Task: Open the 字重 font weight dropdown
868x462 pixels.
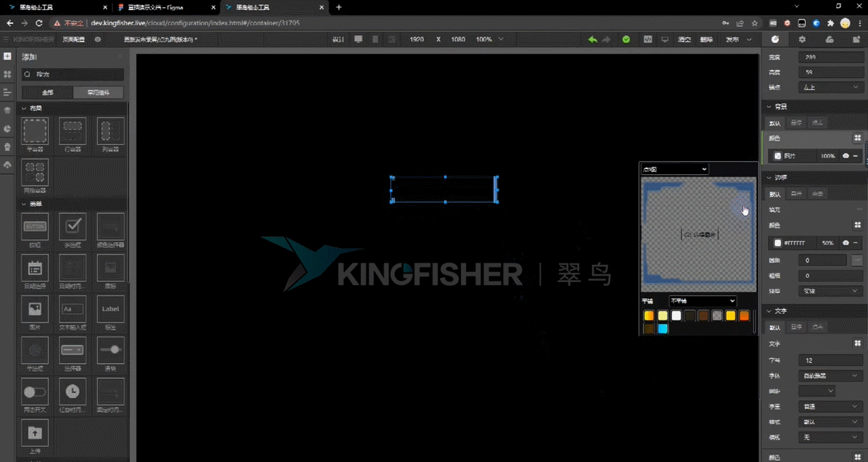Action: click(x=830, y=407)
